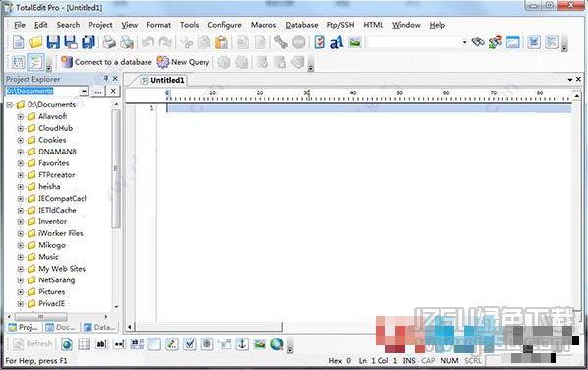Open the Macros menu
The width and height of the screenshot is (588, 370).
[x=264, y=25]
